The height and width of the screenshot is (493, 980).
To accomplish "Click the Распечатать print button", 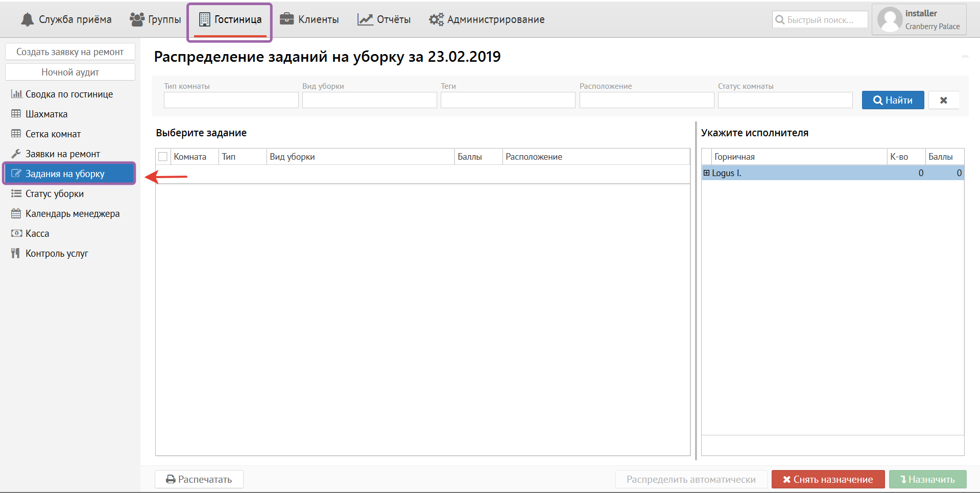I will click(199, 479).
